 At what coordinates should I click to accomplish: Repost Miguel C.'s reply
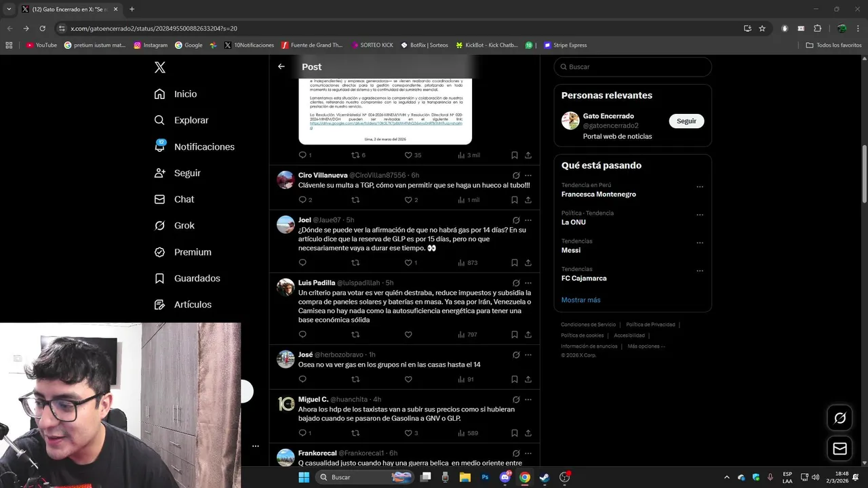[355, 433]
